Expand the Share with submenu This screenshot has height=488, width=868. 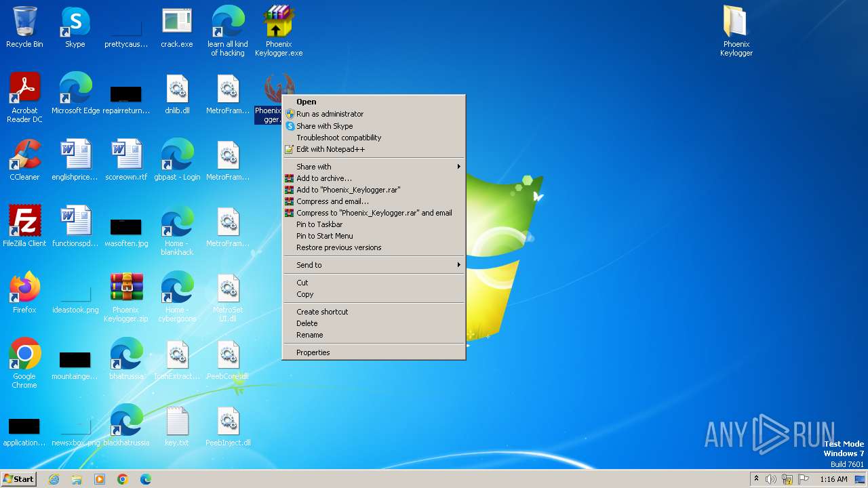click(374, 167)
